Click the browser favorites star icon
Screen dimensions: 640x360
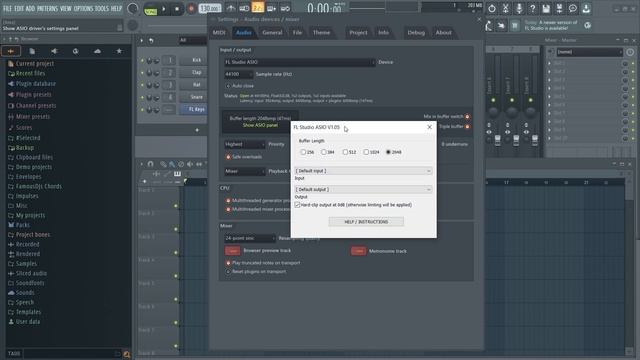[119, 51]
